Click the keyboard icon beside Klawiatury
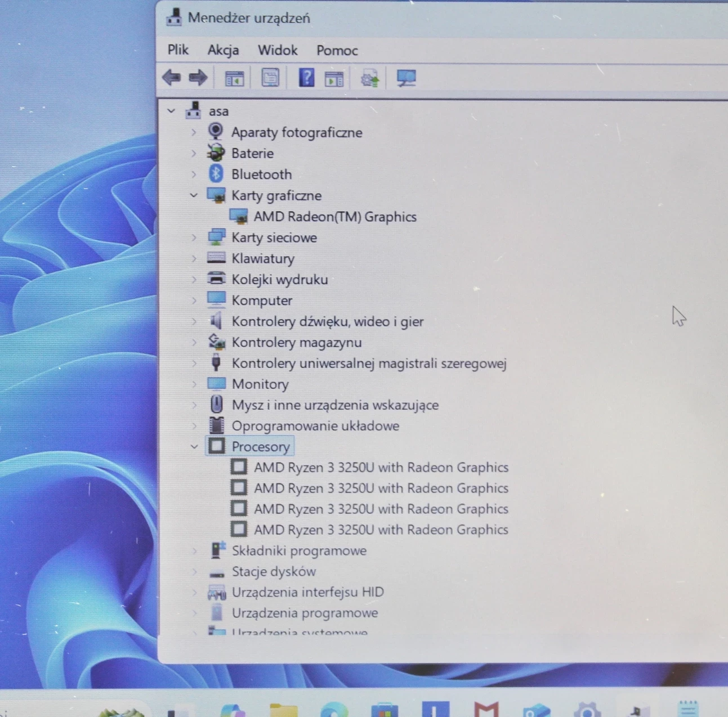Screen dimensions: 728x717 (x=216, y=258)
